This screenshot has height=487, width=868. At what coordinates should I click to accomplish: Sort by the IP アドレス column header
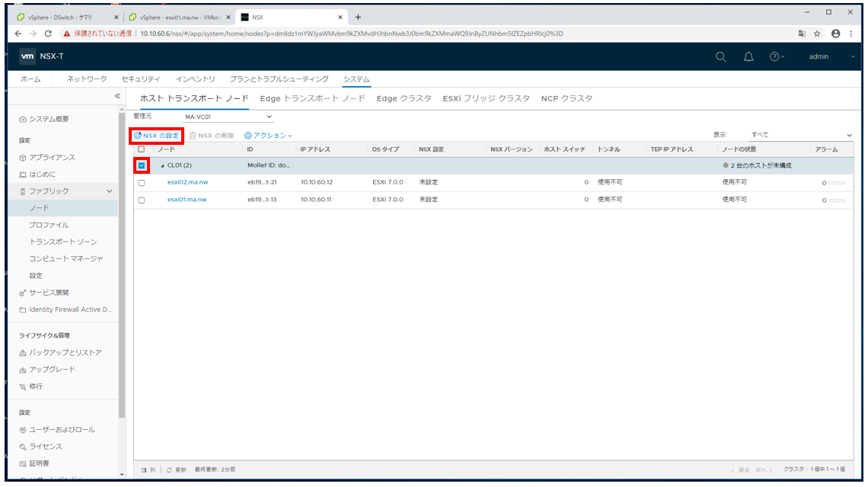coord(315,149)
